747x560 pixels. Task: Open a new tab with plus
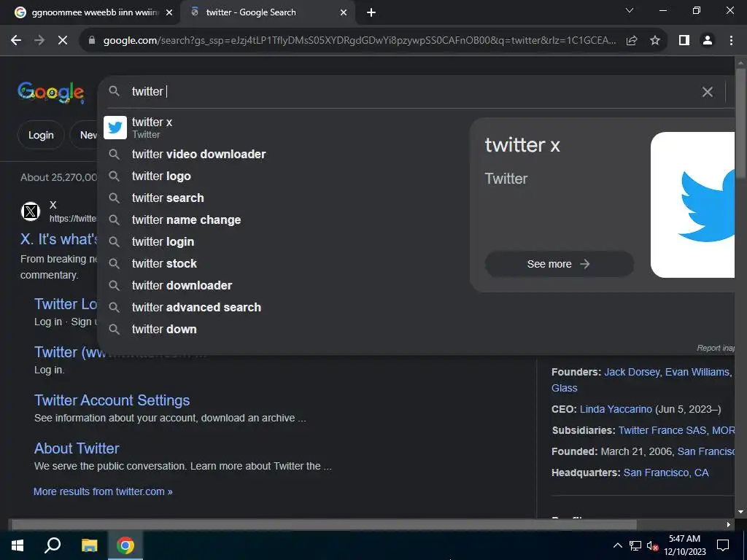tap(371, 13)
